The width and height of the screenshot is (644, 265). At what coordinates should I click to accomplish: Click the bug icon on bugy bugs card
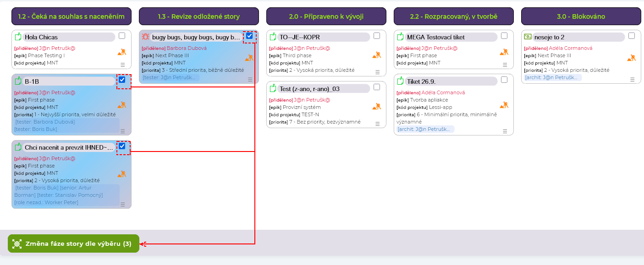pos(145,37)
